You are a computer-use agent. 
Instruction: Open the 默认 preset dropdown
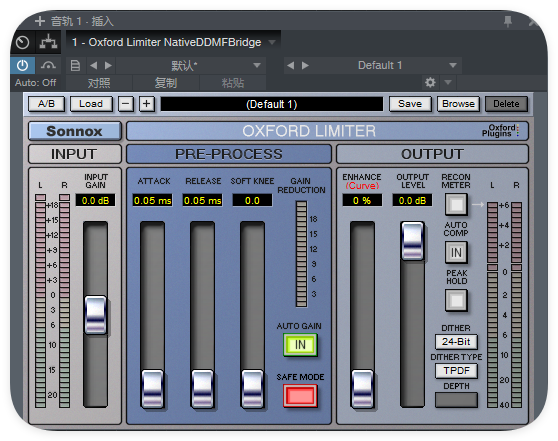pyautogui.click(x=257, y=65)
